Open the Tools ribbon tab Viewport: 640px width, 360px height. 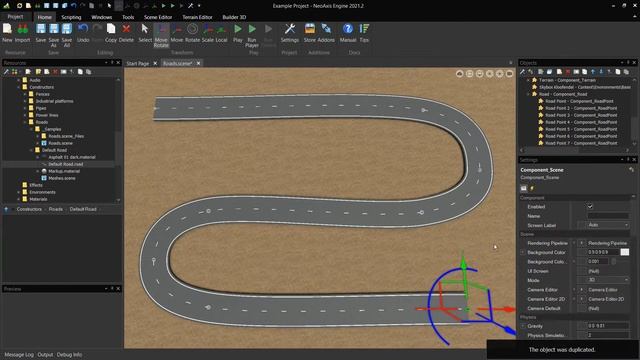pyautogui.click(x=128, y=17)
